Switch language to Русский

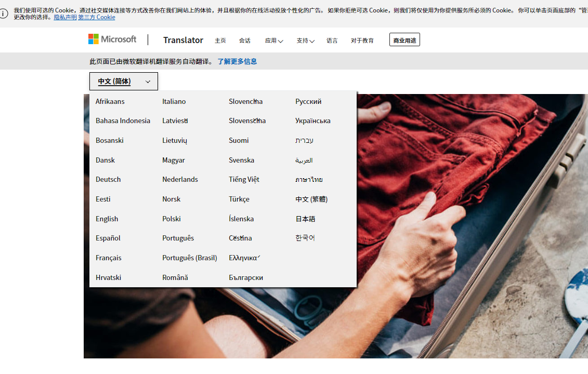[x=308, y=101]
